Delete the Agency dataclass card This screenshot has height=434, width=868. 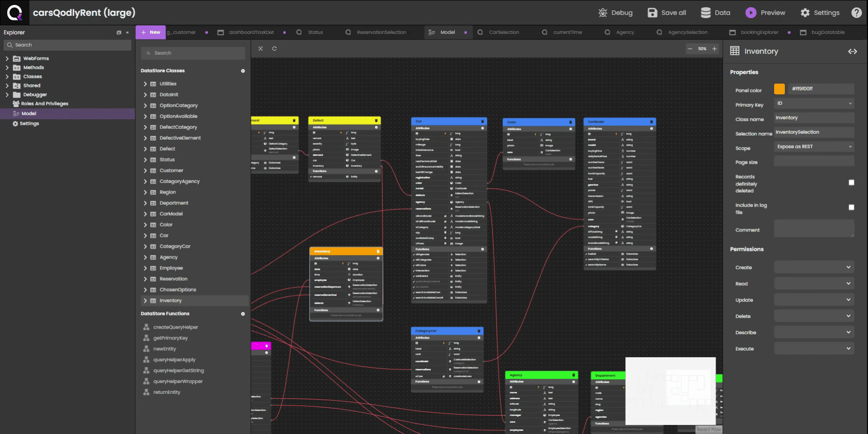(574, 375)
